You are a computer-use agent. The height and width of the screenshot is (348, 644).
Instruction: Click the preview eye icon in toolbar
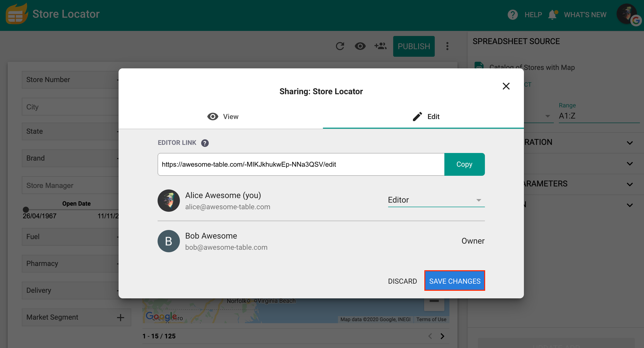360,46
